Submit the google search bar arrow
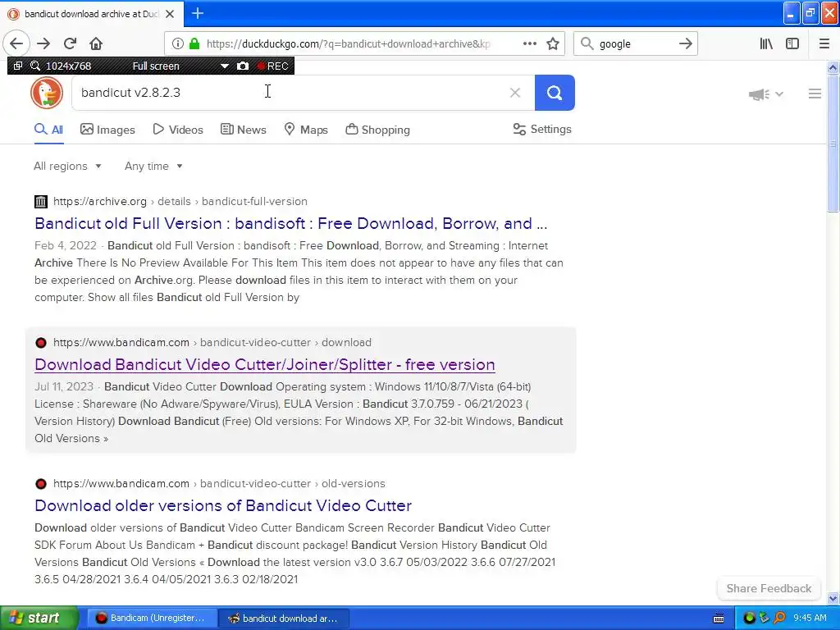This screenshot has width=840, height=630. point(685,44)
